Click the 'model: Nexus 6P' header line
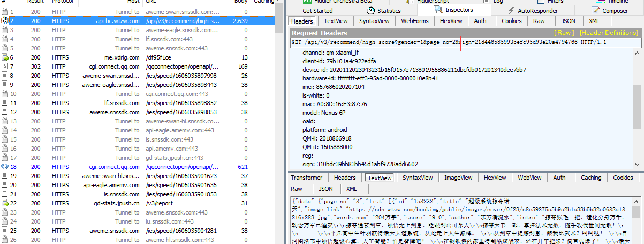 click(x=325, y=112)
